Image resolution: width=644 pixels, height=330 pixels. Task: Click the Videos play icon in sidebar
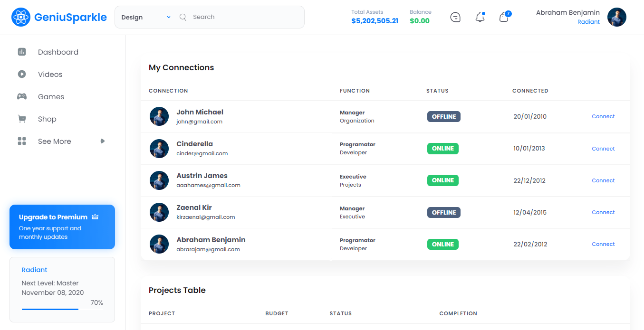pyautogui.click(x=22, y=75)
